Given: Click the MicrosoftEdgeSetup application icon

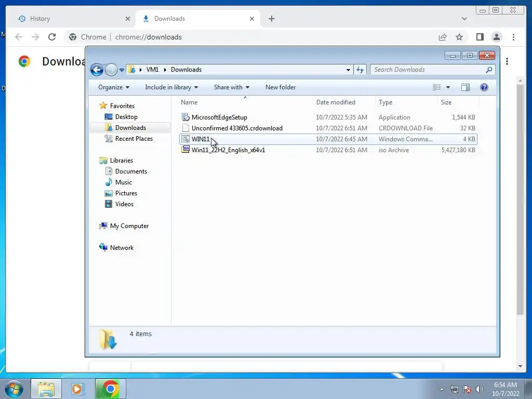Looking at the screenshot, I should pos(185,117).
